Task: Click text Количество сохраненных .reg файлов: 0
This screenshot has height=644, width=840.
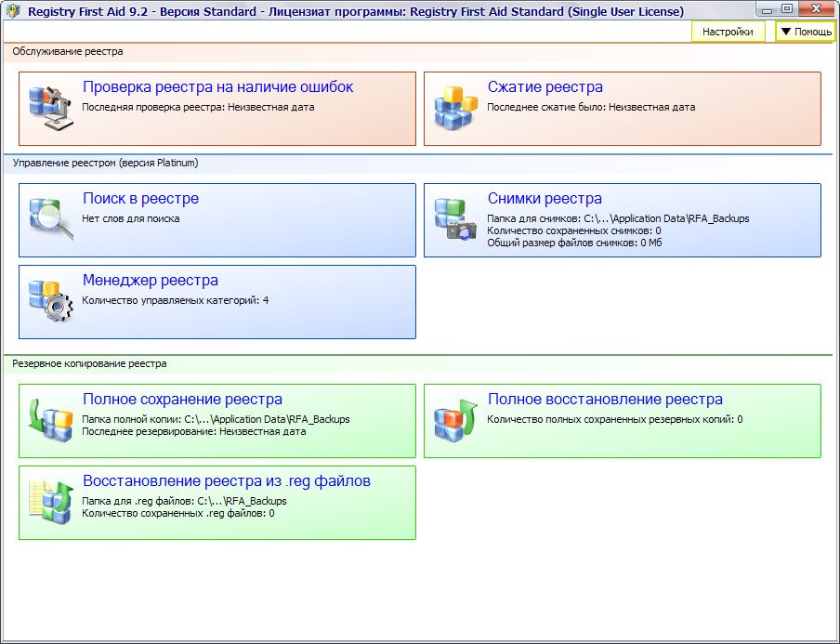Action: (x=177, y=514)
